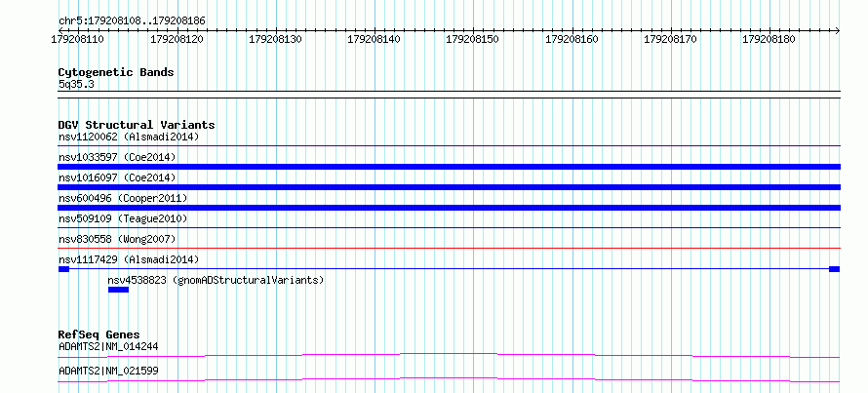The image size is (868, 393).
Task: Open variant nsv830558 (Wong2007) label
Action: [x=117, y=239]
